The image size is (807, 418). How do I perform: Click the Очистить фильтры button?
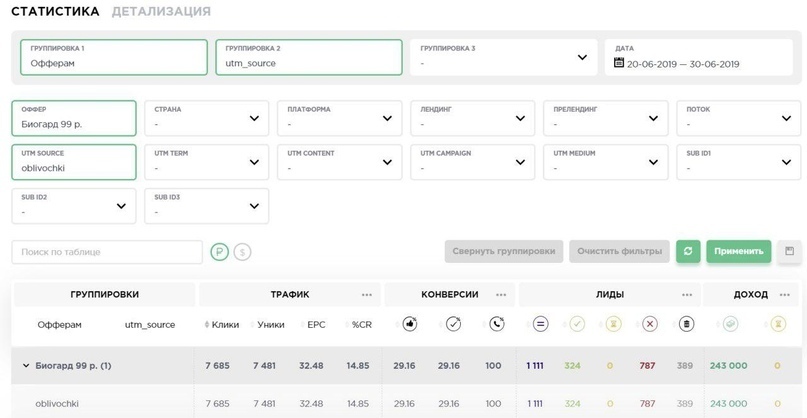(x=619, y=252)
